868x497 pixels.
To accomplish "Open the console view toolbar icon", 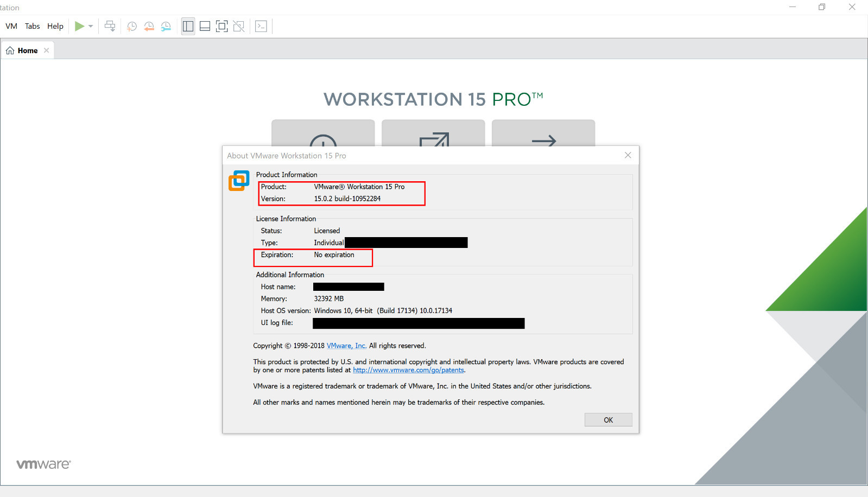I will point(261,26).
